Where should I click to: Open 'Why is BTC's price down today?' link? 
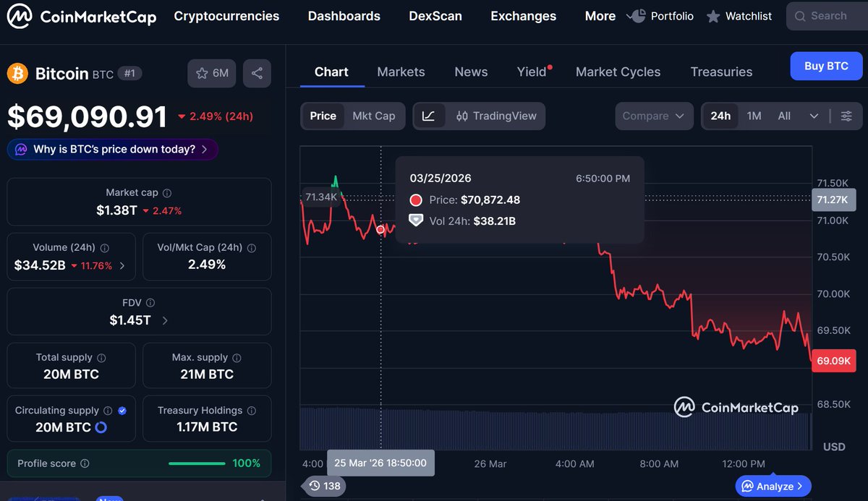[112, 149]
